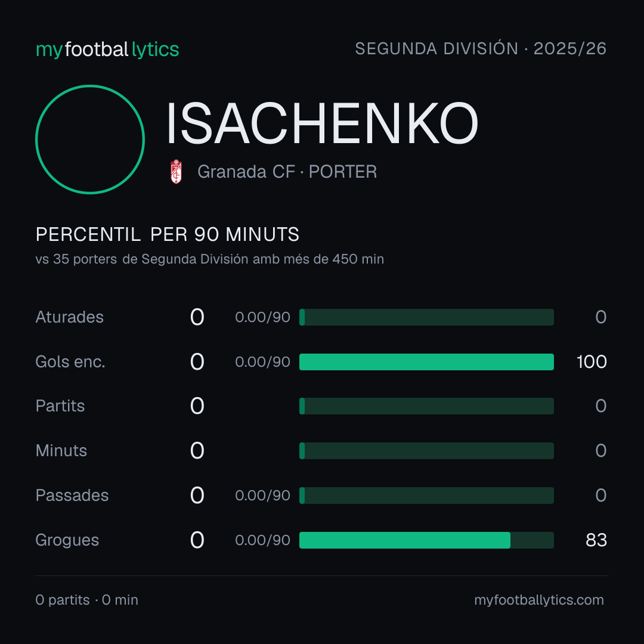Click the Gols enc. full green bar
This screenshot has height=644, width=644.
(x=426, y=362)
